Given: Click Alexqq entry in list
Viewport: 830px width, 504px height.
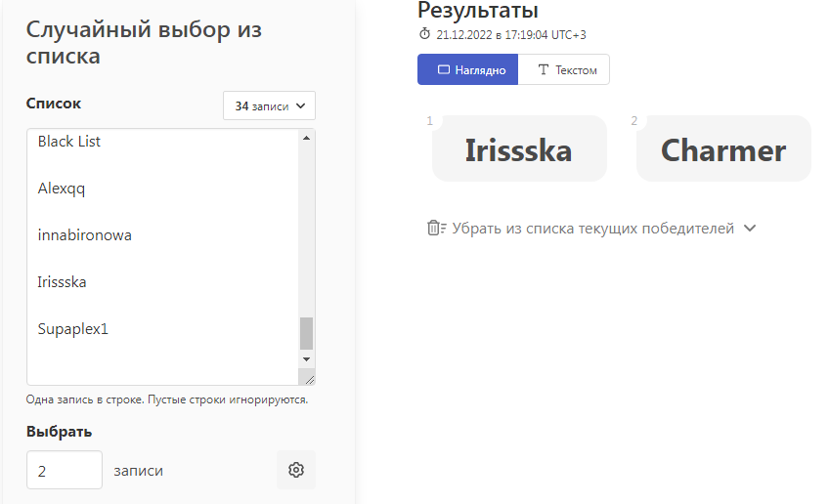Looking at the screenshot, I should point(62,189).
